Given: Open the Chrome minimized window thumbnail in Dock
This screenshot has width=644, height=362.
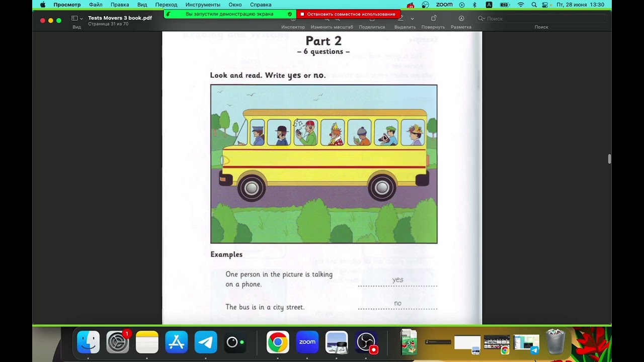Looking at the screenshot, I should click(x=497, y=343).
